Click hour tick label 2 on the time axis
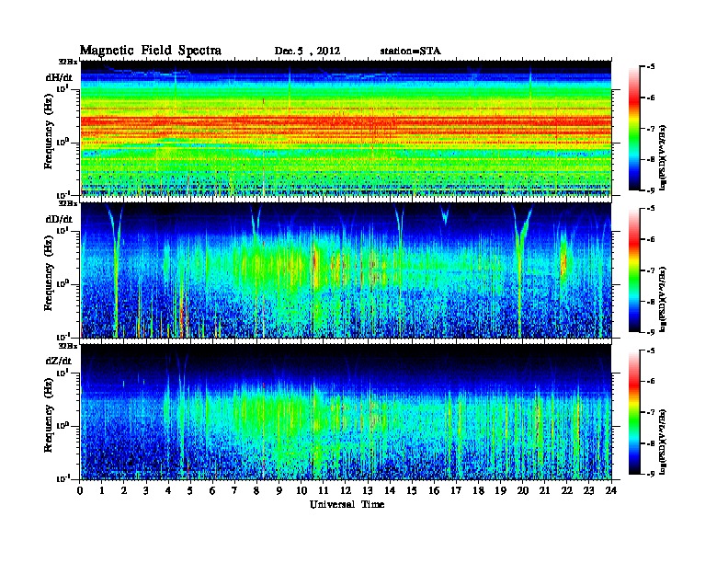Screen dimensions: 728x563 coord(124,490)
